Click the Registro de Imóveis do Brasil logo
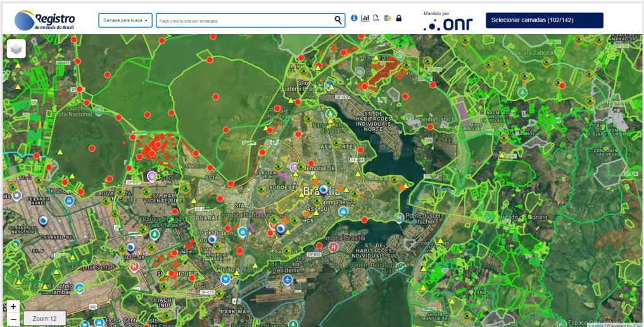The width and height of the screenshot is (644, 327). tap(45, 20)
